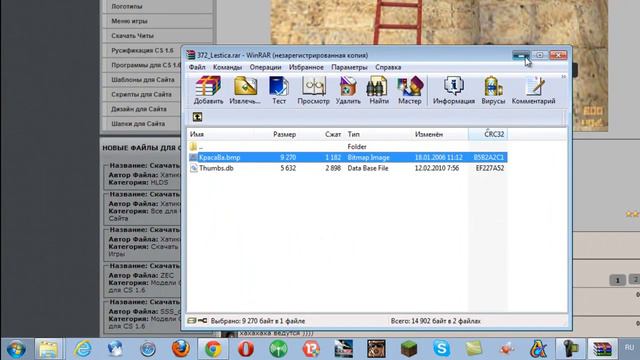The height and width of the screenshot is (360, 640).
Task: Run the Тест archive test tool
Action: [279, 90]
